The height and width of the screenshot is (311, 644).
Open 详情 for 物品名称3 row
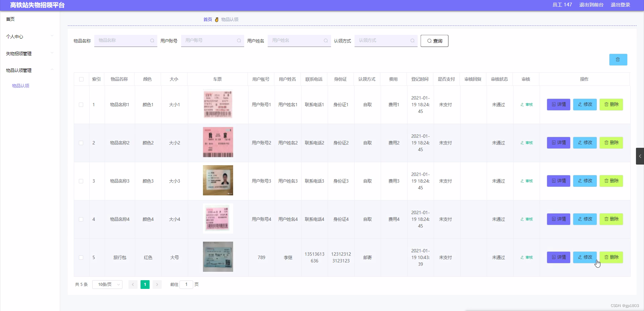558,181
